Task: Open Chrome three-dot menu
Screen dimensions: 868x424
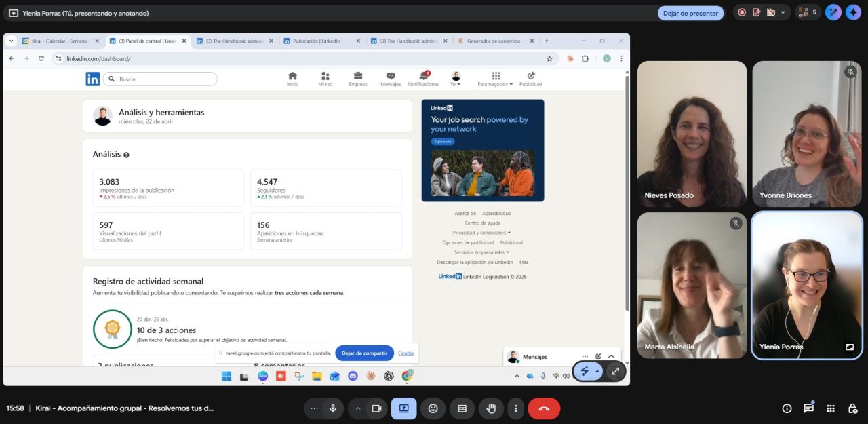Action: (x=621, y=59)
